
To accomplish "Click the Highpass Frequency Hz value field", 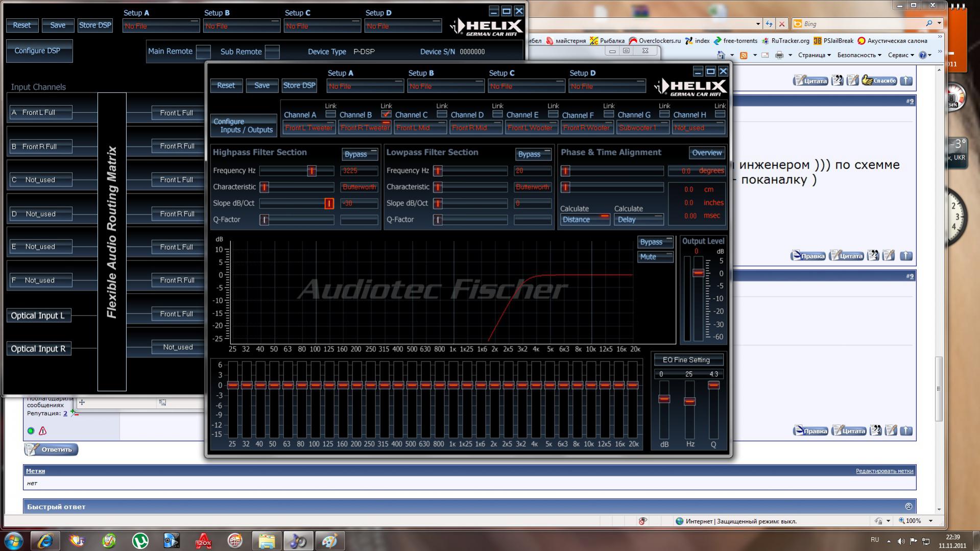I will coord(359,171).
